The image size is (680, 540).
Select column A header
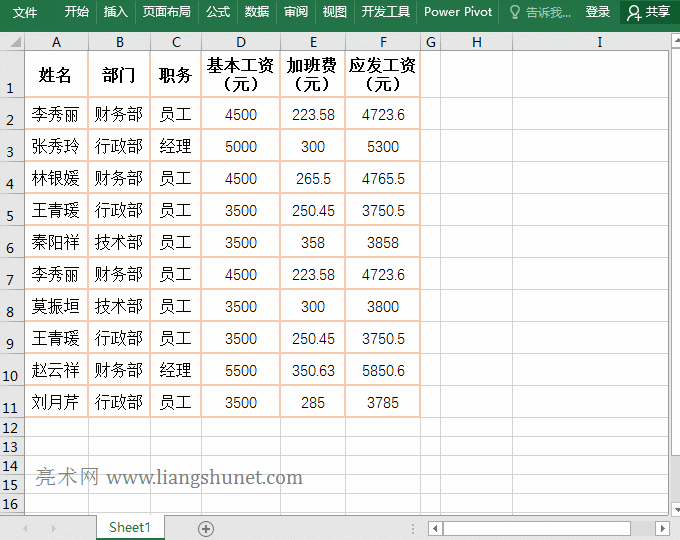click(x=56, y=42)
